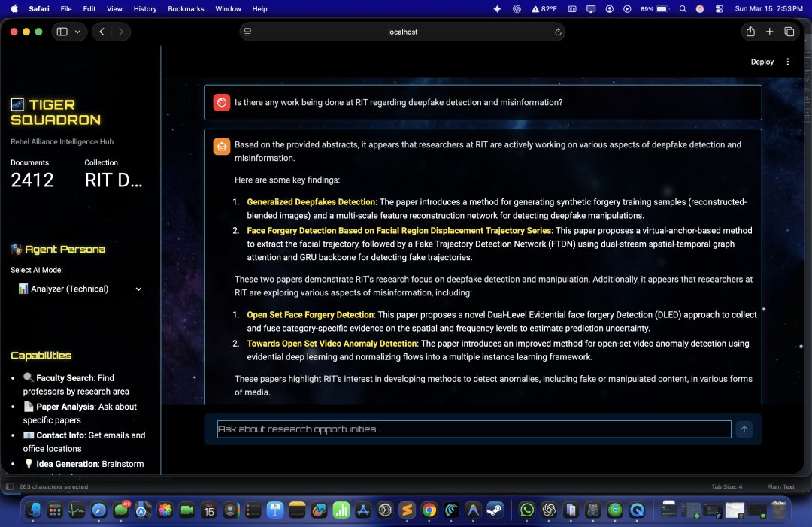
Task: Click the TIGER SQUADRON title
Action: [x=56, y=112]
